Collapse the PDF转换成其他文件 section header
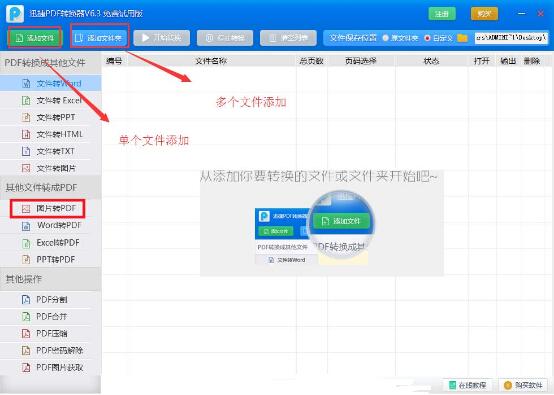The image size is (554, 395). click(51, 63)
